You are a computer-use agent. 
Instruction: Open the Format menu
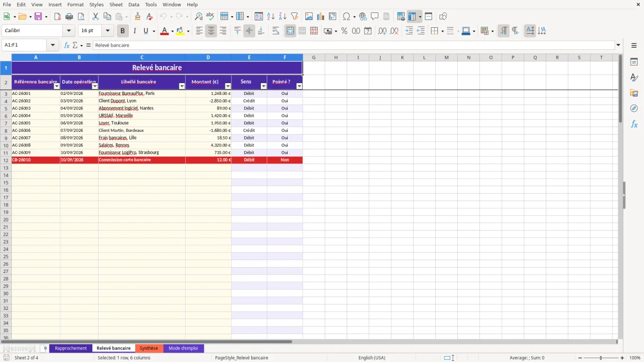[75, 4]
